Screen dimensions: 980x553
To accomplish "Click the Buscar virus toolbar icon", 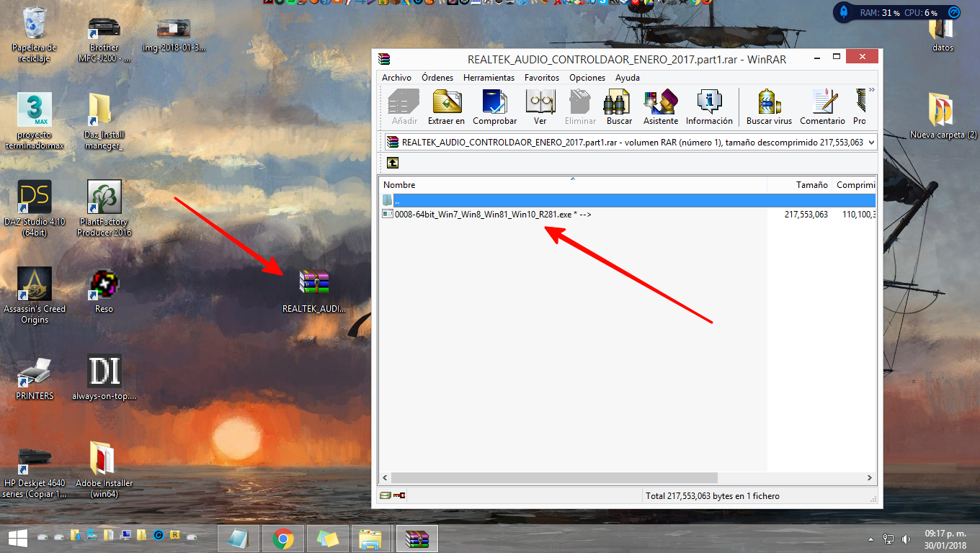I will [x=769, y=107].
